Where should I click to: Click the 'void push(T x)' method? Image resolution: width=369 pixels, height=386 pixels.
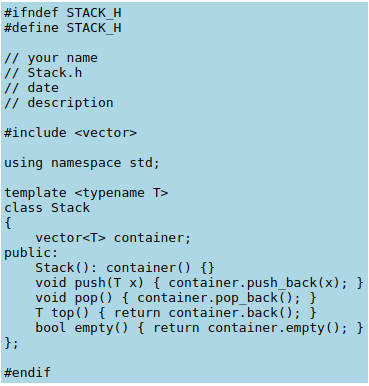click(199, 283)
